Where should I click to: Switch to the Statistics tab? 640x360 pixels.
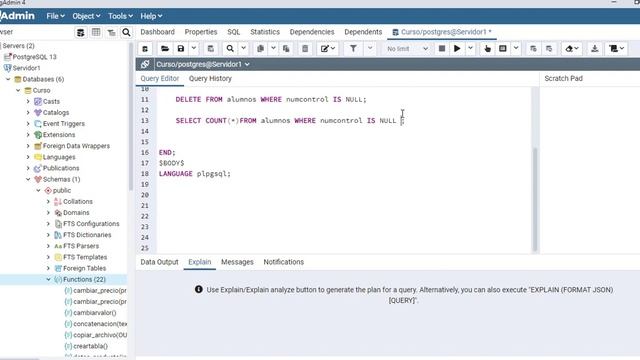click(265, 32)
